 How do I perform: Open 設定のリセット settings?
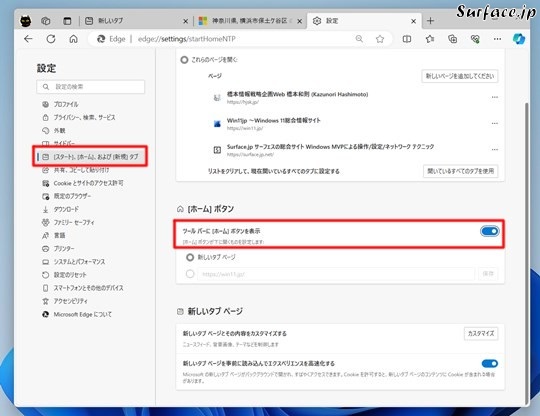[x=70, y=275]
